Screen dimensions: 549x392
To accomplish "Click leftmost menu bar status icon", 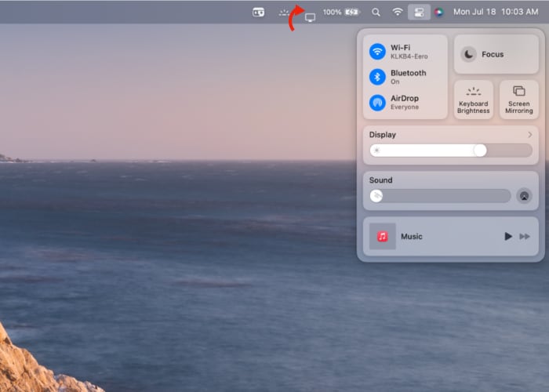I will [x=258, y=13].
